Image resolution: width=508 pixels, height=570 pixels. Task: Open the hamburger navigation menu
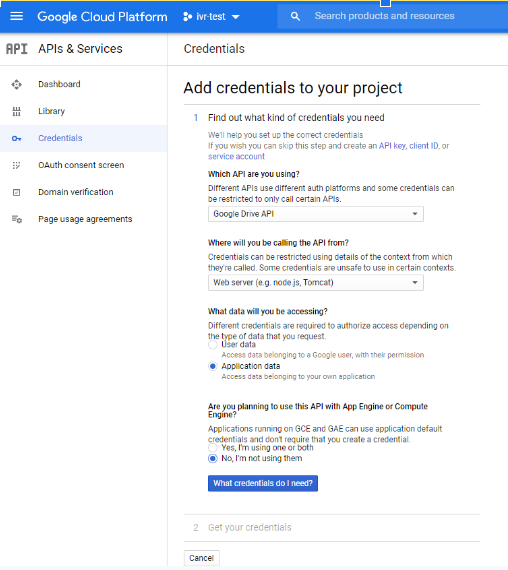[16, 16]
